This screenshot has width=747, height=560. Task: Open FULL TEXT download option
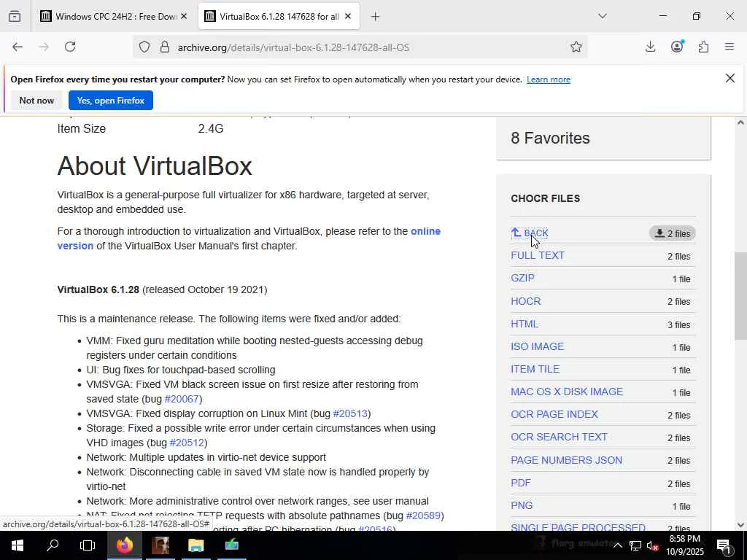(x=538, y=256)
